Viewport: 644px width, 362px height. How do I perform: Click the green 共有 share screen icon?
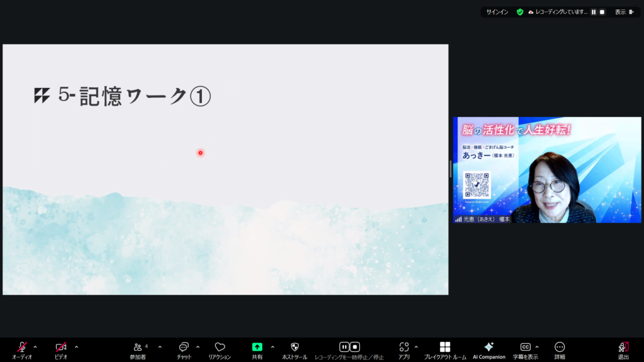pos(257,347)
